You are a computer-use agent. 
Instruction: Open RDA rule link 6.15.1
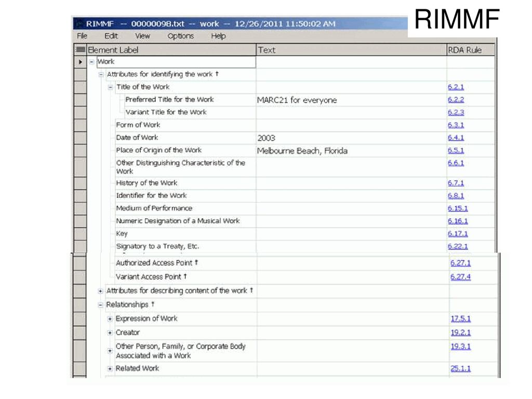458,208
